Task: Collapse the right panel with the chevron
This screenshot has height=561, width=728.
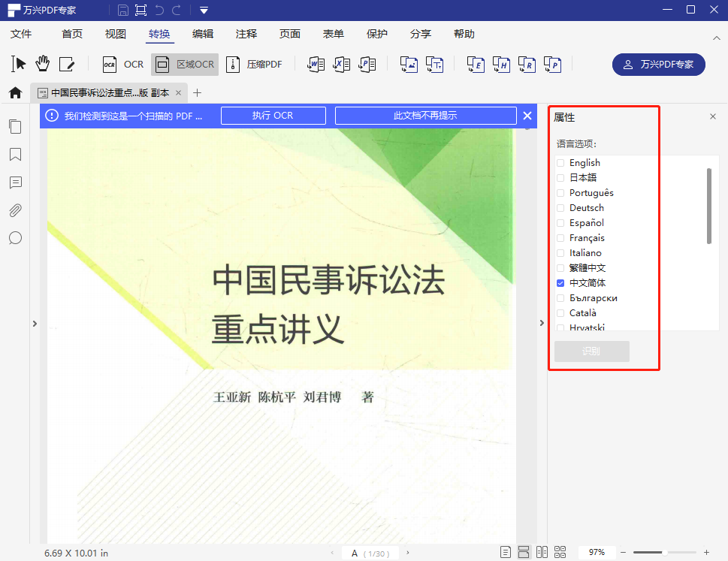Action: click(542, 323)
